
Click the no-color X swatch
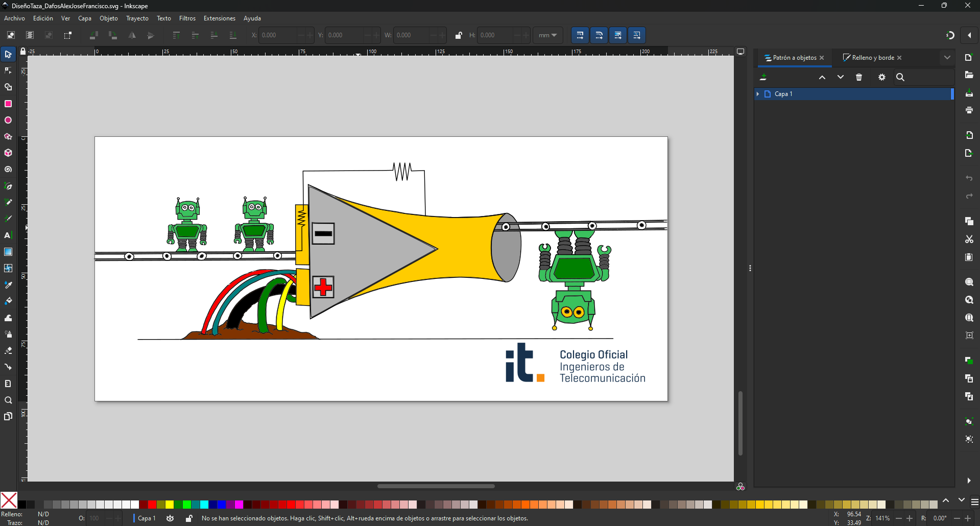pos(9,500)
